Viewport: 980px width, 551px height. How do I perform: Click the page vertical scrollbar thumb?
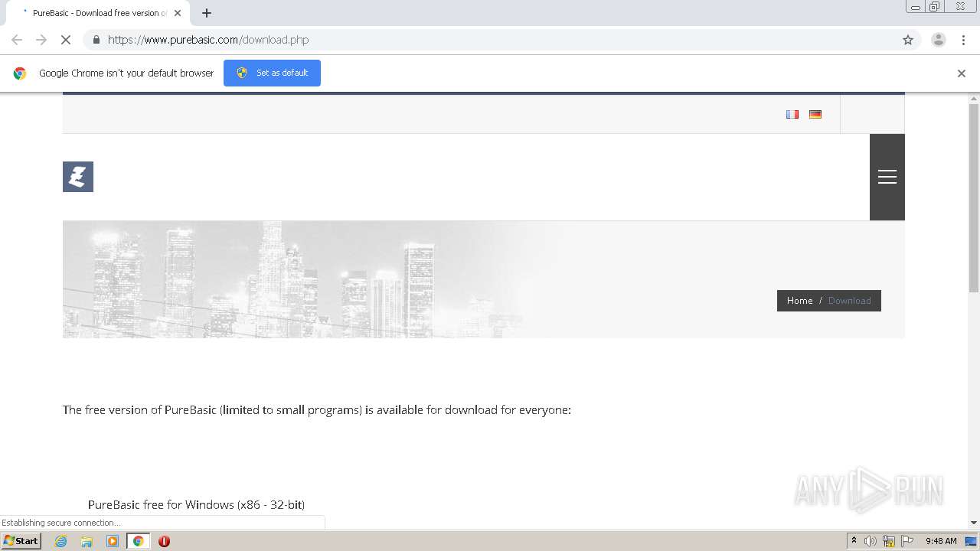point(974,197)
